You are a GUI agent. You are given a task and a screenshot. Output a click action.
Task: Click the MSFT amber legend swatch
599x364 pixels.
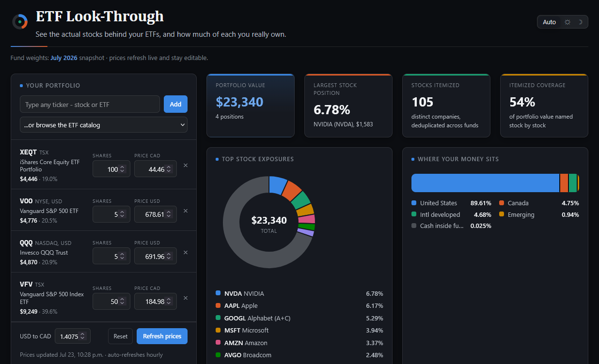coord(218,330)
